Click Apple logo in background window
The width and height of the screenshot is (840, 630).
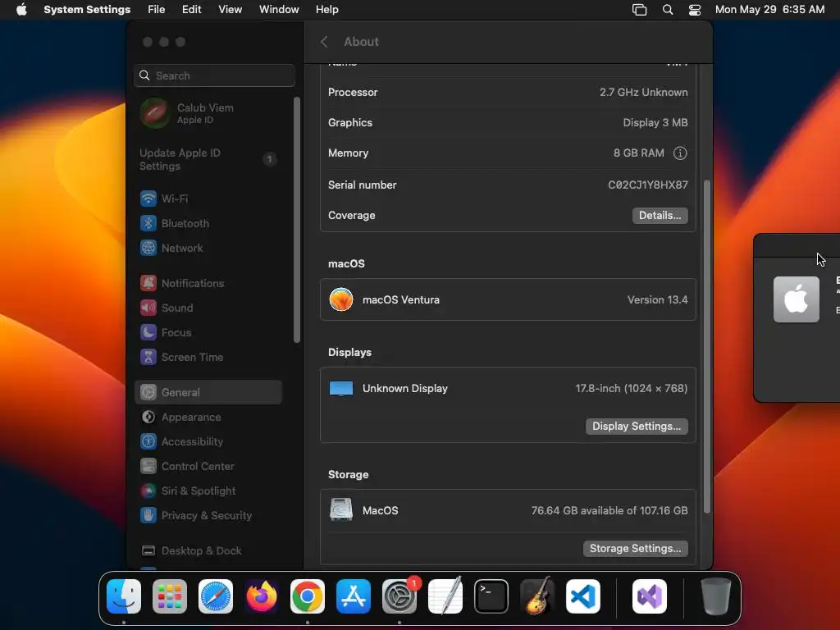(x=796, y=299)
